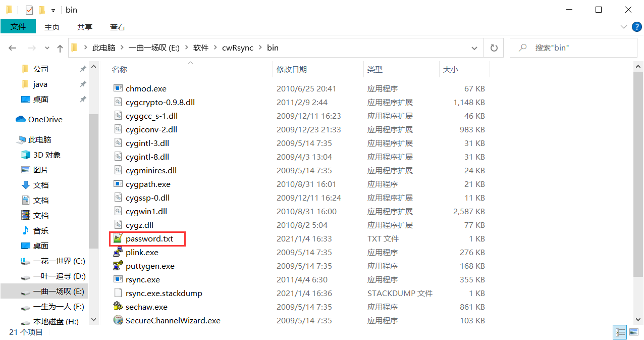Click the properties quick access toolbar icon
Image resolution: width=644 pixels, height=340 pixels.
(29, 10)
